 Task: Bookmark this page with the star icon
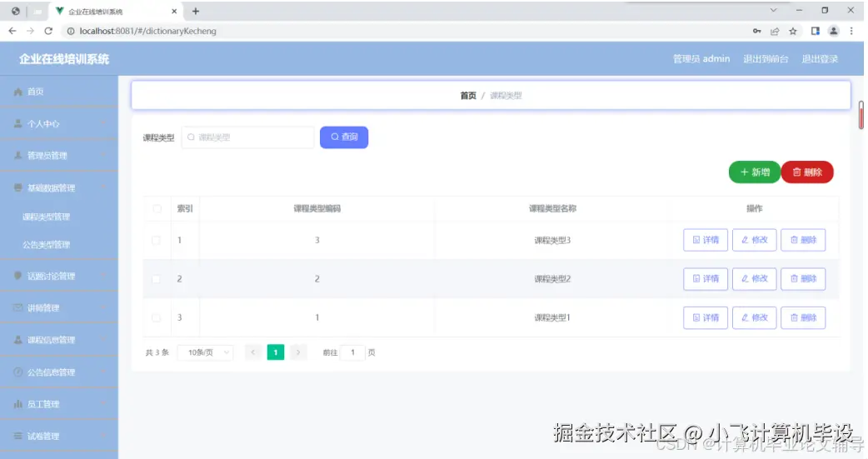(793, 31)
